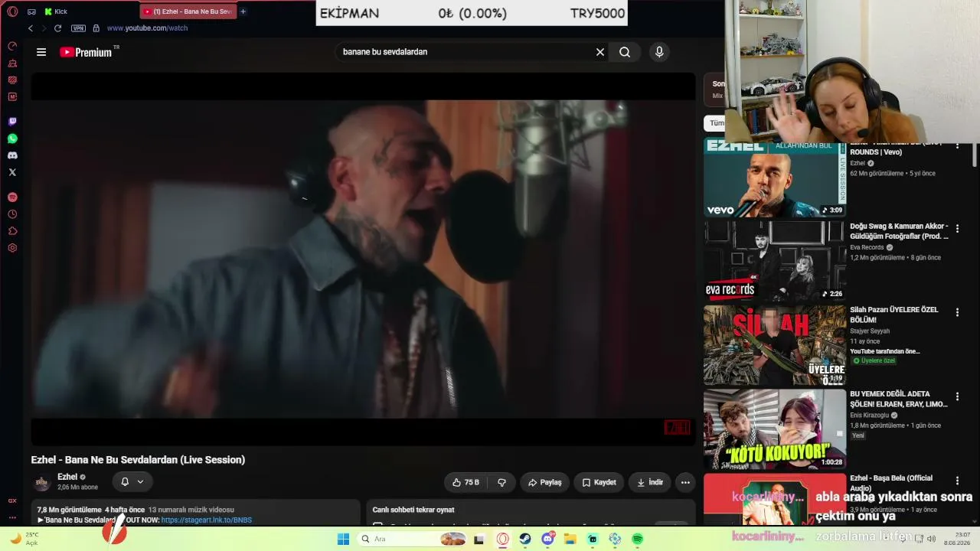The width and height of the screenshot is (980, 551).
Task: Open Spotify player in the sidebar
Action: coord(12,197)
